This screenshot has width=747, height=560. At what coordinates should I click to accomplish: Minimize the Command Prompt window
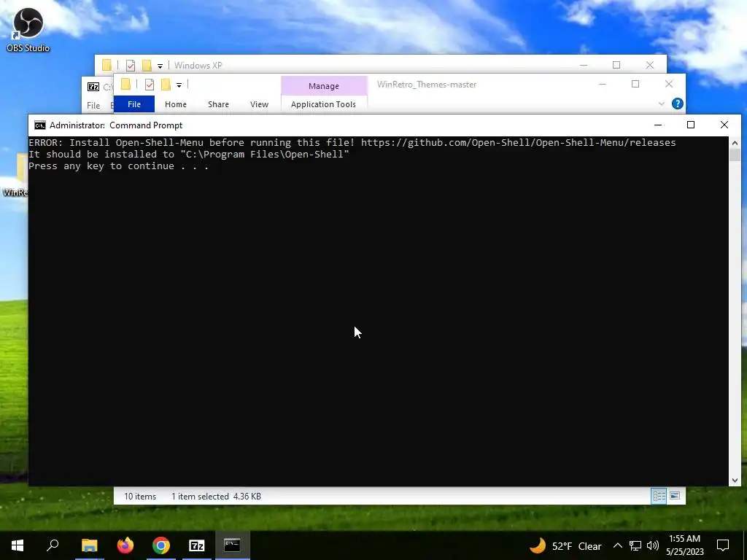(658, 125)
